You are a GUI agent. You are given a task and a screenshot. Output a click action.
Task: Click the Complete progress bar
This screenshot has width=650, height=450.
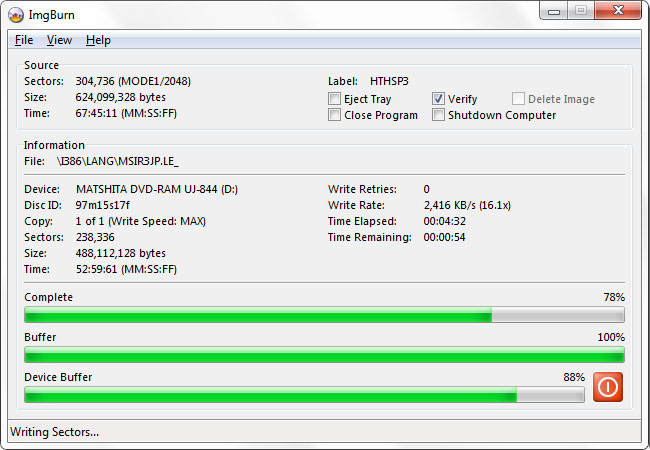[324, 315]
